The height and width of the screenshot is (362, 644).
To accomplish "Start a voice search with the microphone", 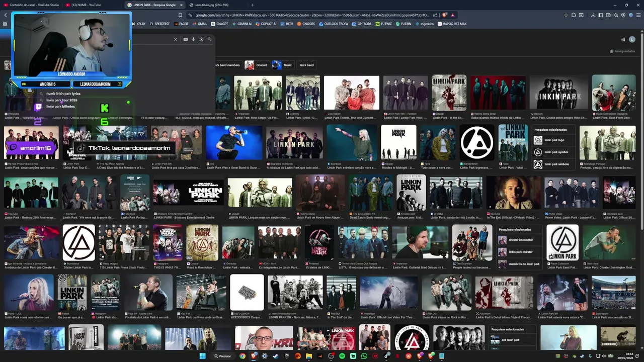I will point(193,39).
